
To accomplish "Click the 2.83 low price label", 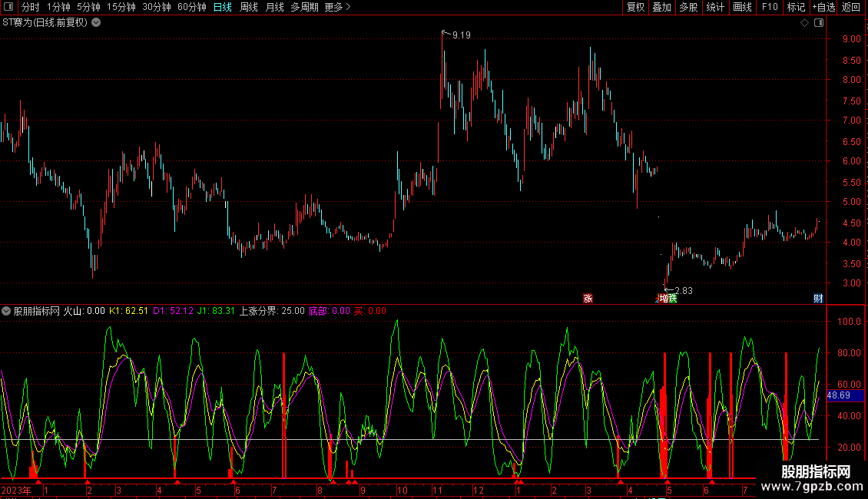I will point(684,290).
